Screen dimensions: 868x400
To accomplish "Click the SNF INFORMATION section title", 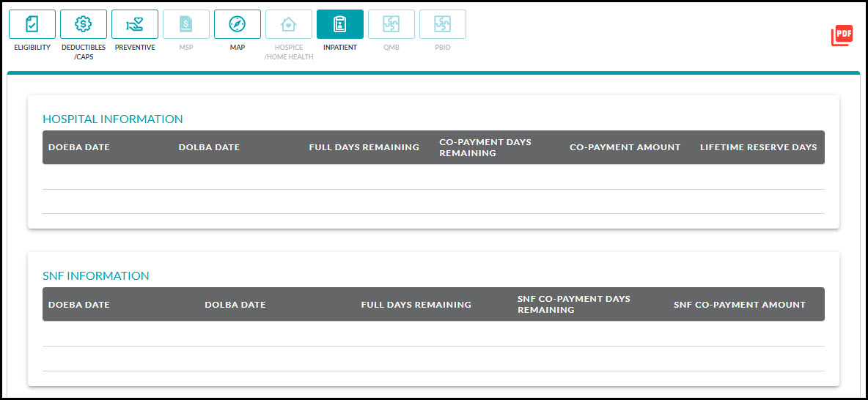I will [96, 276].
